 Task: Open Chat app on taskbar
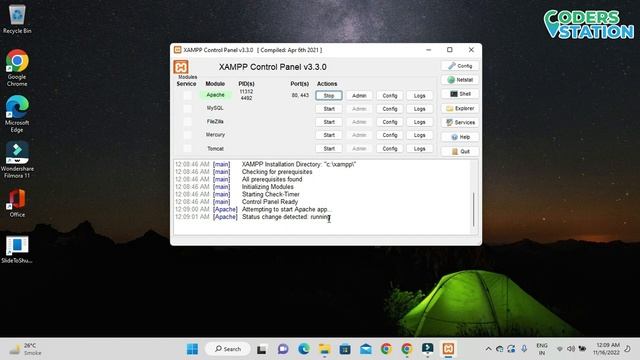[x=283, y=349]
